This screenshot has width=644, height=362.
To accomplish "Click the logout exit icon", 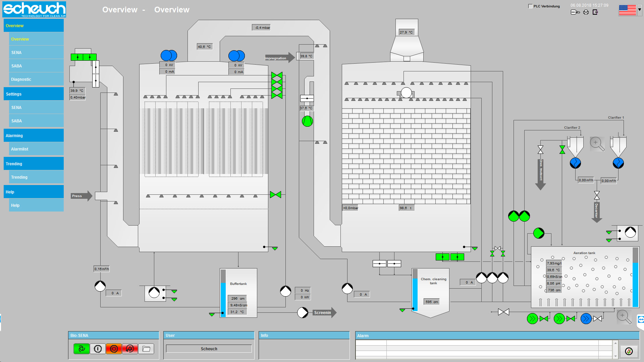I will tap(595, 12).
